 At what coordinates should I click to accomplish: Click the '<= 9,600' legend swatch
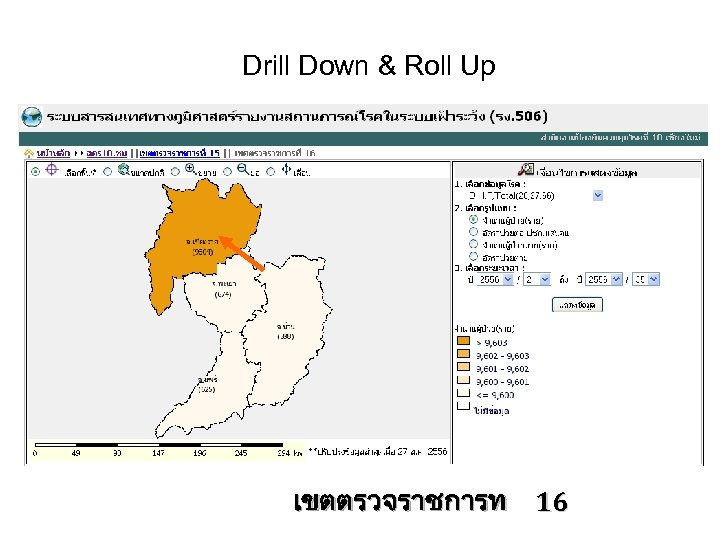pos(464,393)
